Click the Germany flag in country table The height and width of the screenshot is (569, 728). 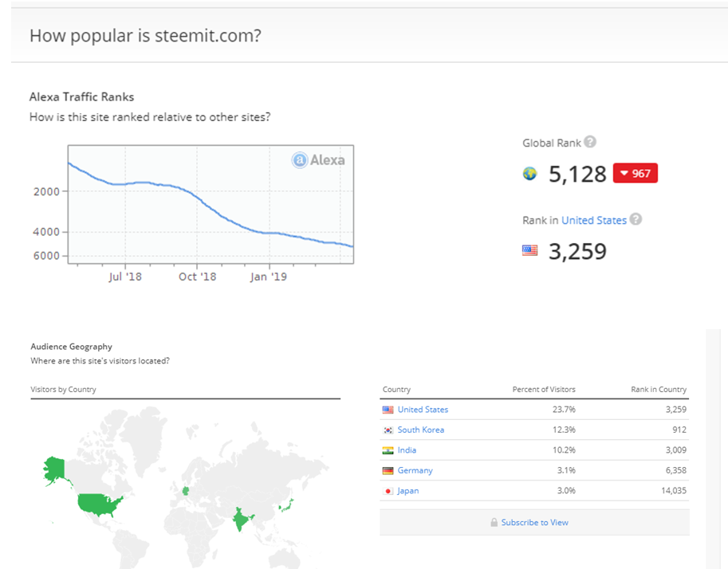tap(388, 471)
